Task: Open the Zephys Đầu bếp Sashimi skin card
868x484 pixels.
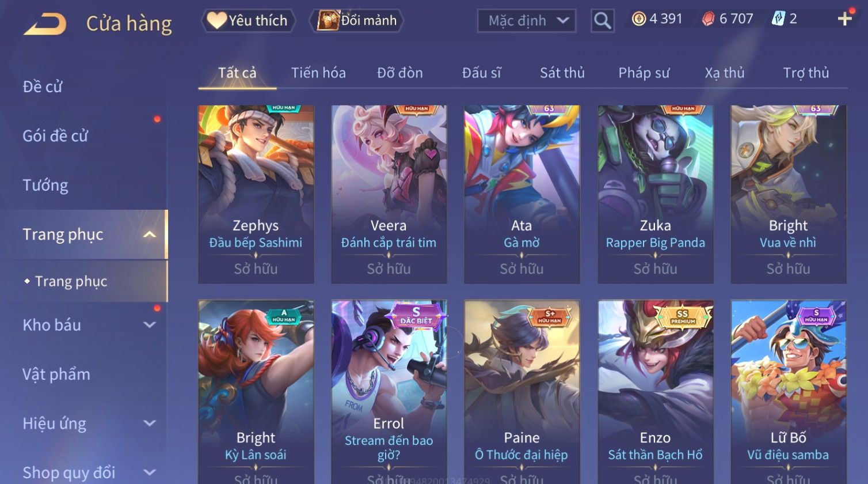Action: click(x=256, y=194)
